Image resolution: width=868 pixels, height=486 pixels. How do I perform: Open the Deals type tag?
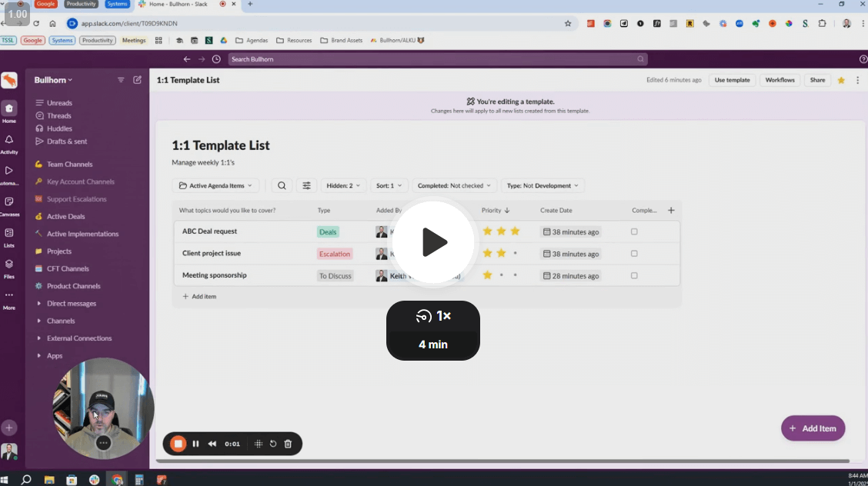tap(328, 231)
